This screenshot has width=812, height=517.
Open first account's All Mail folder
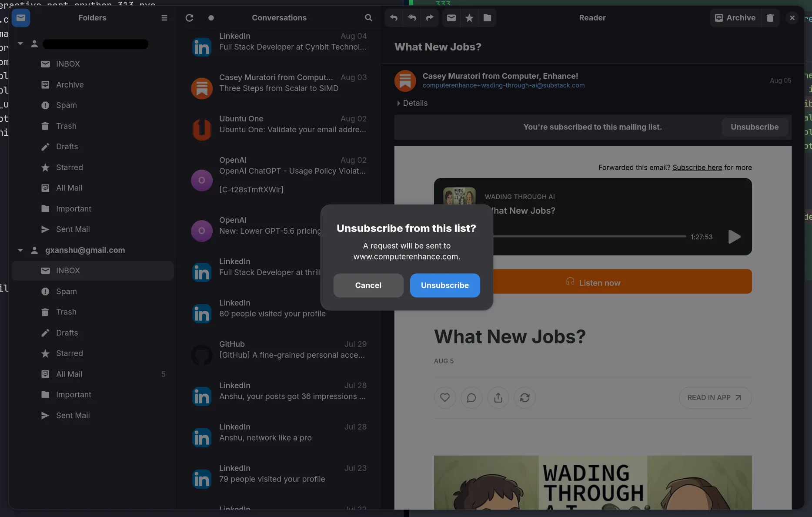point(93,188)
